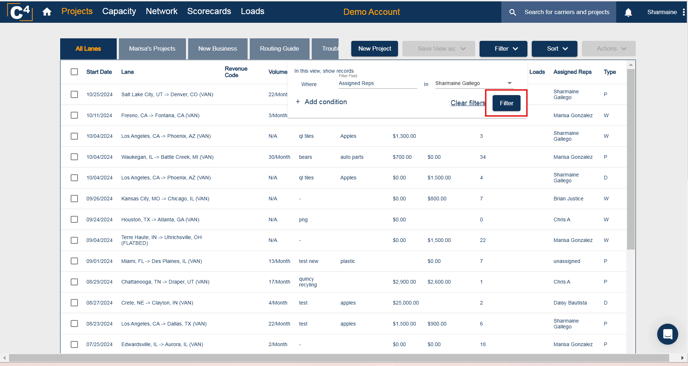This screenshot has height=366, width=688.
Task: Apply filter with Filter button in popup
Action: (x=506, y=103)
